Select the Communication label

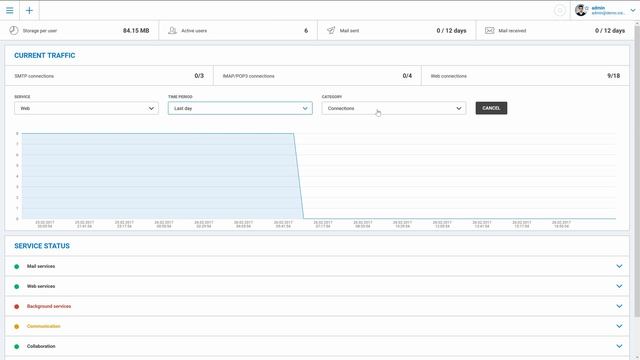(x=44, y=326)
